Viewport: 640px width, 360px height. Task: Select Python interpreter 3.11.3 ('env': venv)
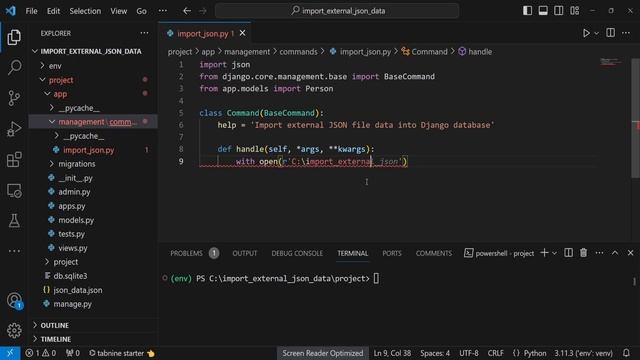[583, 353]
